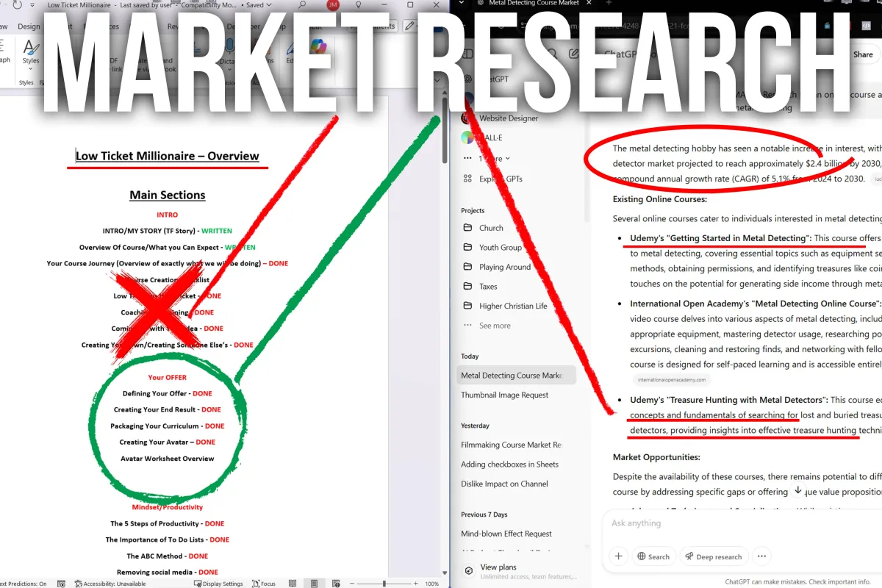This screenshot has height=588, width=882.
Task: Click The 5 Steps of Productivity line
Action: (168, 523)
